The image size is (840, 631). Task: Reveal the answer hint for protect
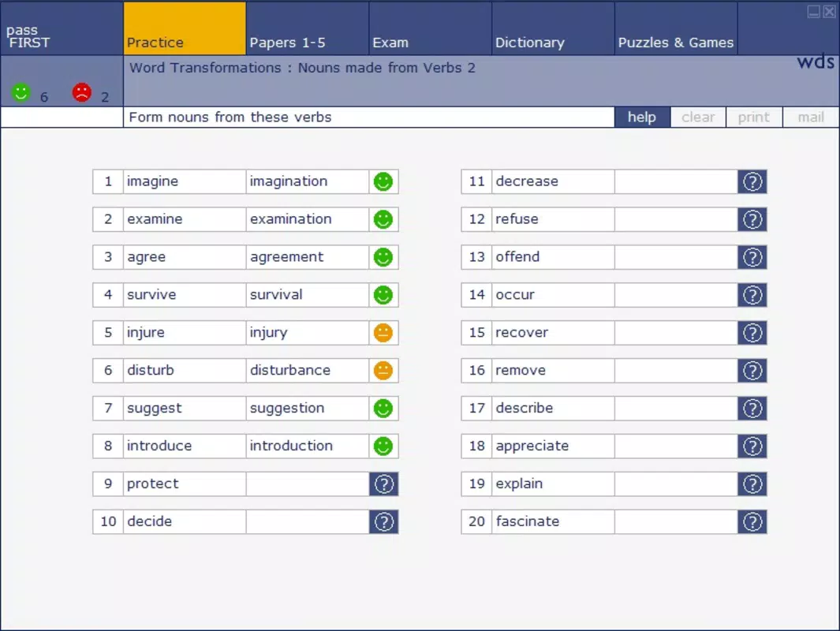click(383, 484)
